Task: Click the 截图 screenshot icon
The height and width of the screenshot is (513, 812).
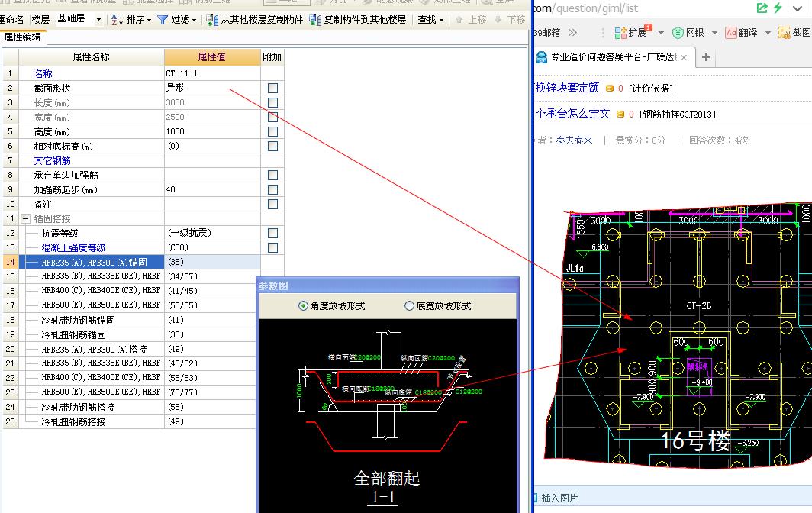Action: (784, 33)
